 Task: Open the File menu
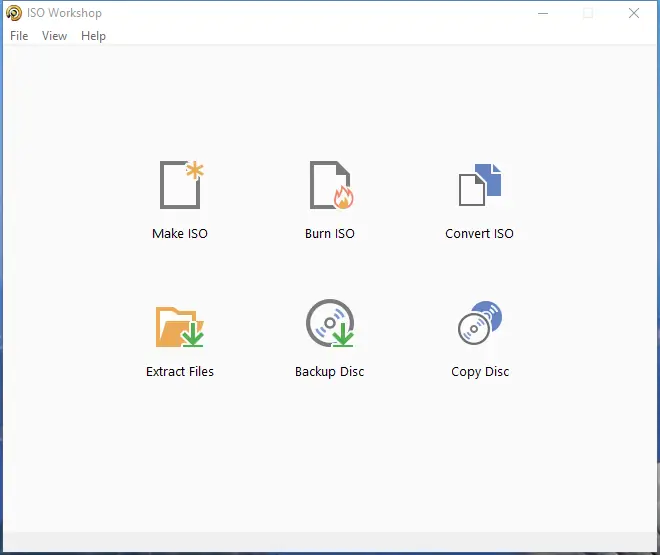[x=19, y=36]
